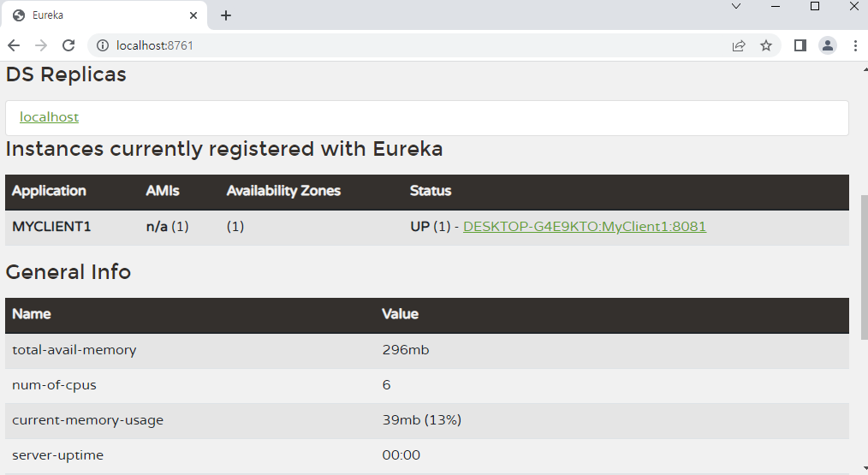Click the Value column header
The image size is (868, 475).
click(x=401, y=314)
